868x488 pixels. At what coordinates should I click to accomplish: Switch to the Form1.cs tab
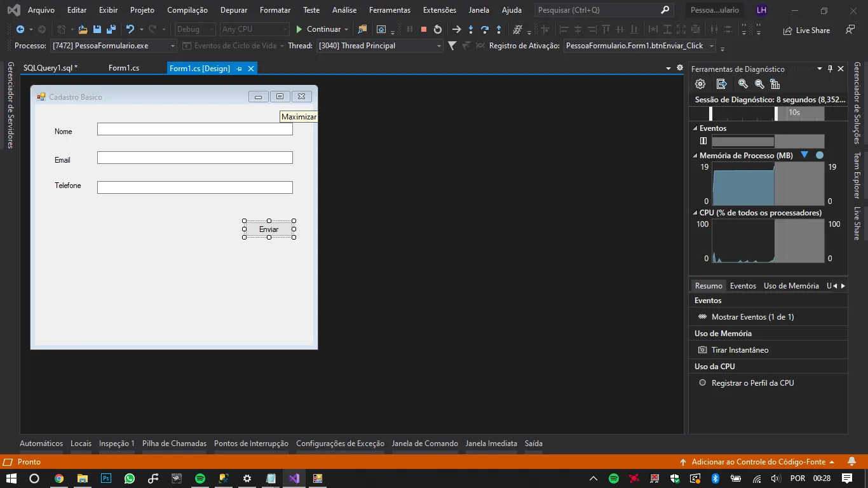(124, 68)
